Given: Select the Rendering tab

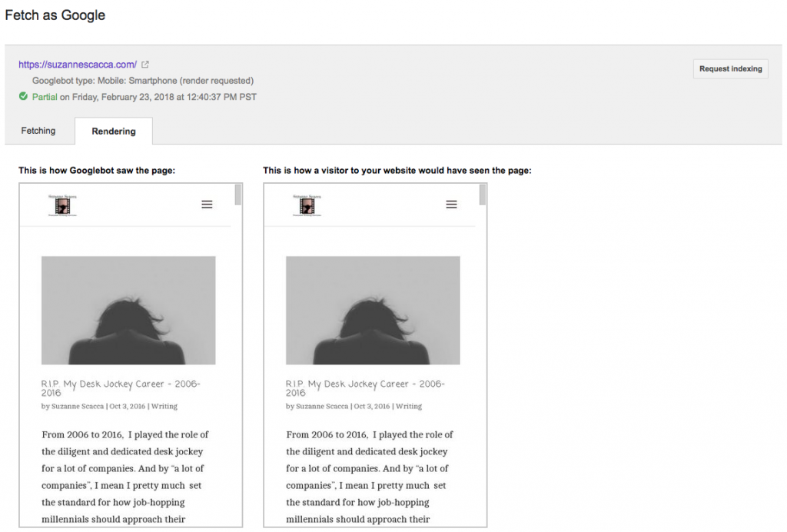Looking at the screenshot, I should coord(114,131).
